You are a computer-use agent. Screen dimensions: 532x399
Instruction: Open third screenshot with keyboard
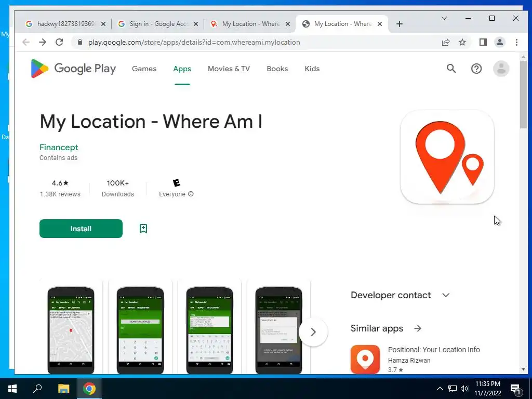click(210, 330)
